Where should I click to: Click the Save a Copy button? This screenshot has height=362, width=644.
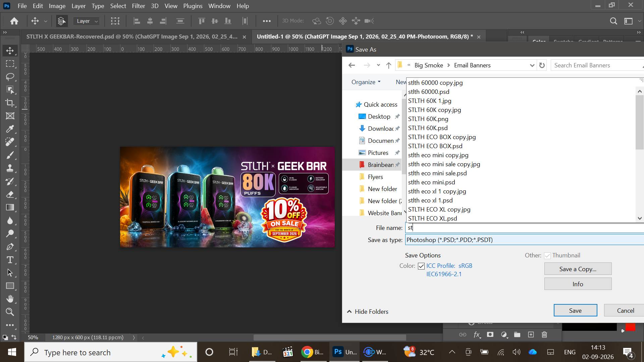coord(578,269)
